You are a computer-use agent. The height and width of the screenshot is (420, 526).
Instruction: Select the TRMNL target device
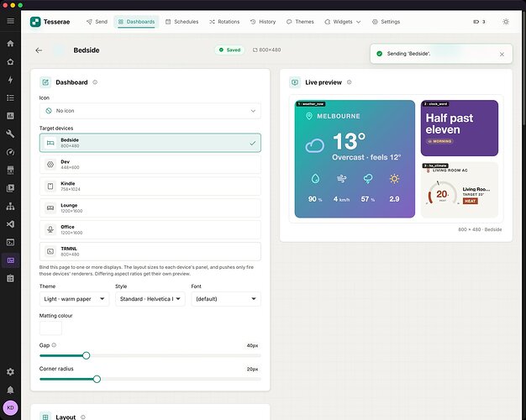pos(150,251)
